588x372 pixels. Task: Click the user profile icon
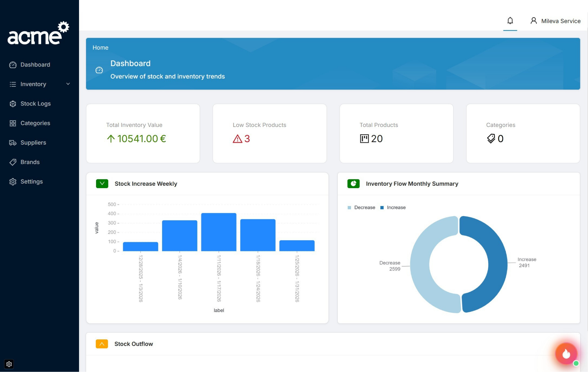[x=533, y=21]
